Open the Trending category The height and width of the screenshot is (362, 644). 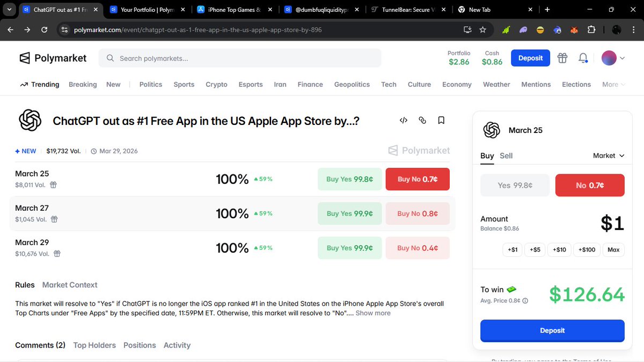(39, 84)
